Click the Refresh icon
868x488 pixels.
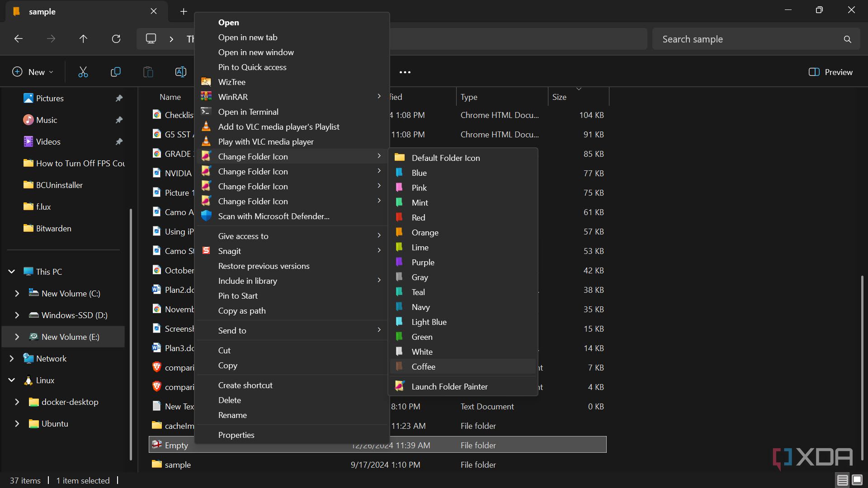[116, 39]
